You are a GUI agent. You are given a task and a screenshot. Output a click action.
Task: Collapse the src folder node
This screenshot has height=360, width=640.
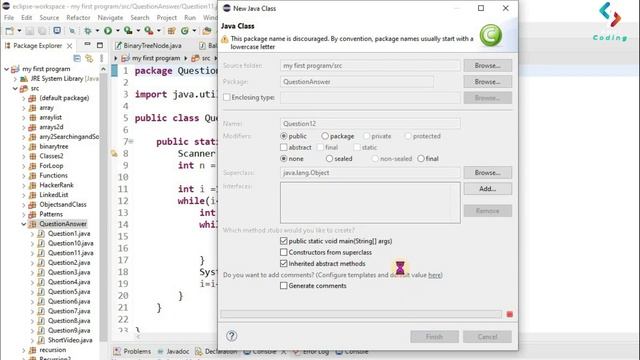click(x=15, y=88)
